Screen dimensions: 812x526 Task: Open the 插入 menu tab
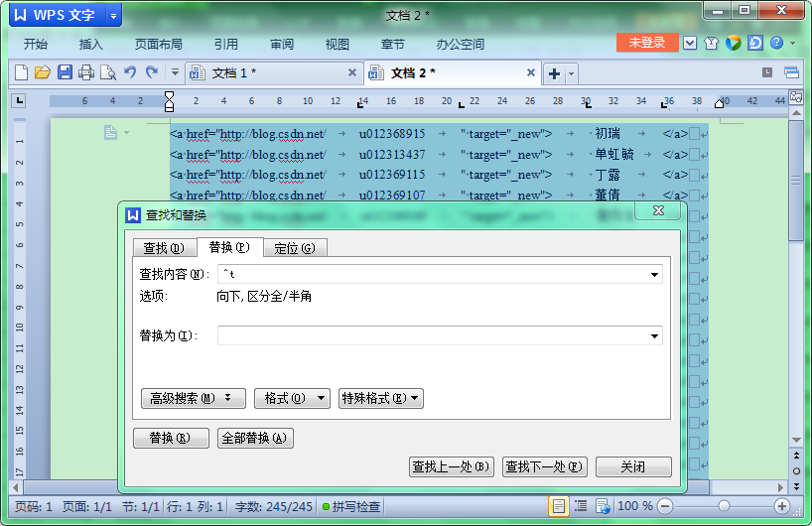[90, 44]
